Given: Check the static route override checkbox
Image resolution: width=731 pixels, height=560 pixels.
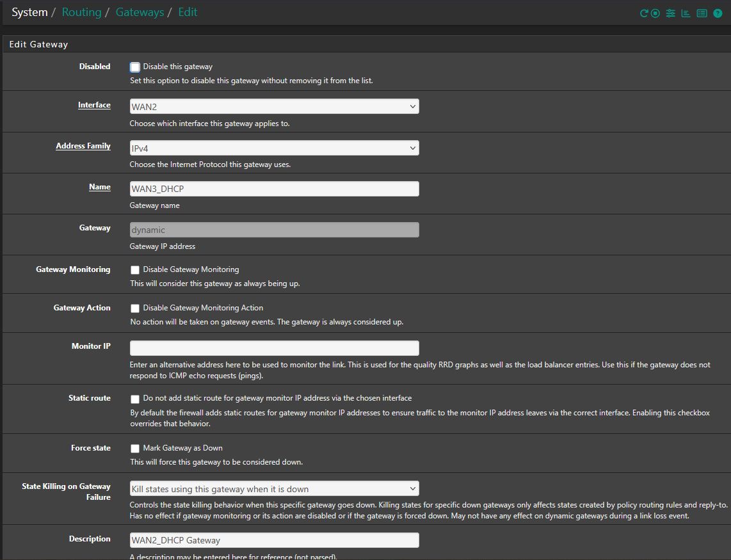Looking at the screenshot, I should pyautogui.click(x=135, y=399).
